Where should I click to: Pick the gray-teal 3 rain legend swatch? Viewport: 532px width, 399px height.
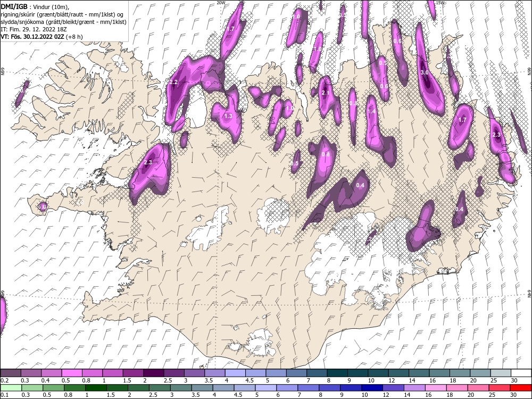point(181,388)
